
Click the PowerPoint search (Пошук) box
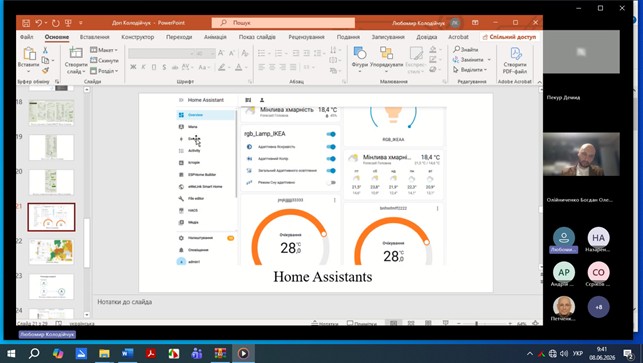click(283, 23)
